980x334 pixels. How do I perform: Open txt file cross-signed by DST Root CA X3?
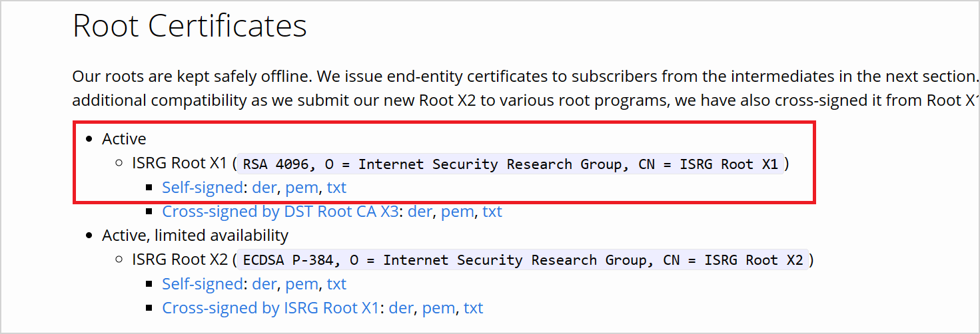click(x=492, y=212)
